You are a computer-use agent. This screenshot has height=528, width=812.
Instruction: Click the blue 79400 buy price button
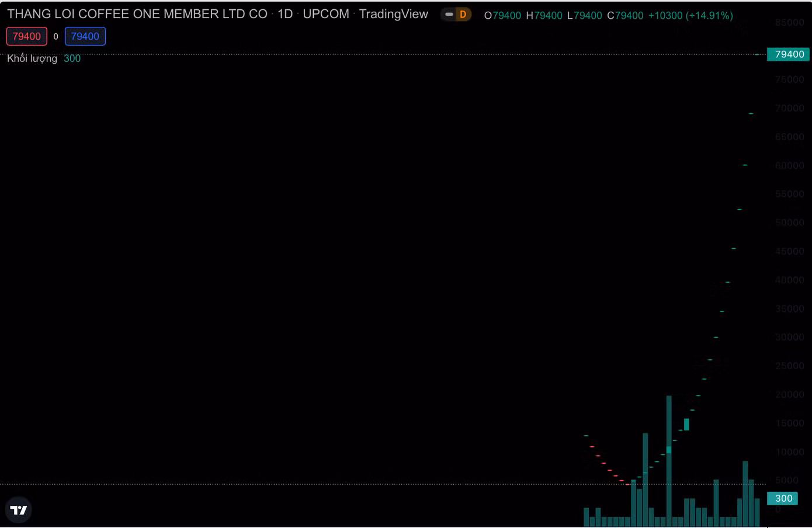tap(85, 36)
